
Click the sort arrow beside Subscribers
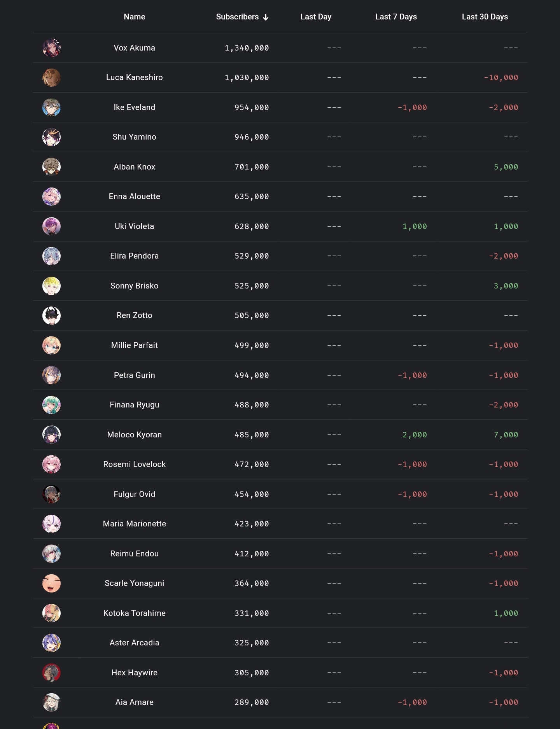(x=266, y=17)
